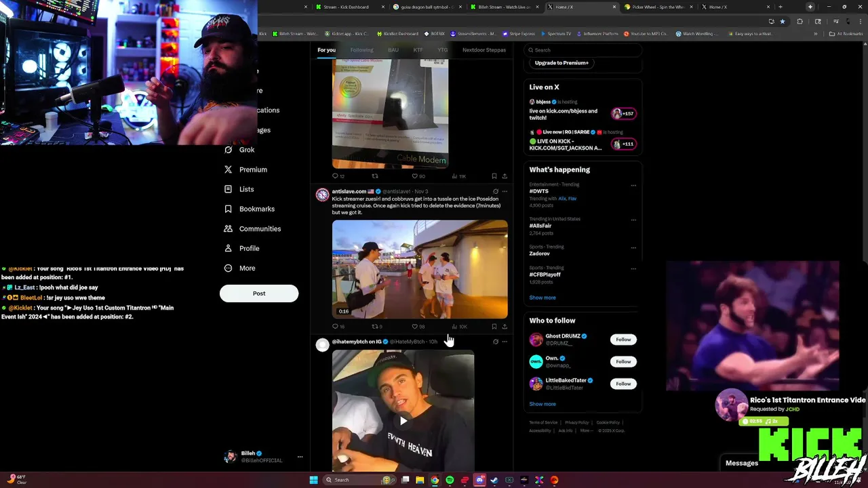Open antislave.com profile avatar

[322, 195]
